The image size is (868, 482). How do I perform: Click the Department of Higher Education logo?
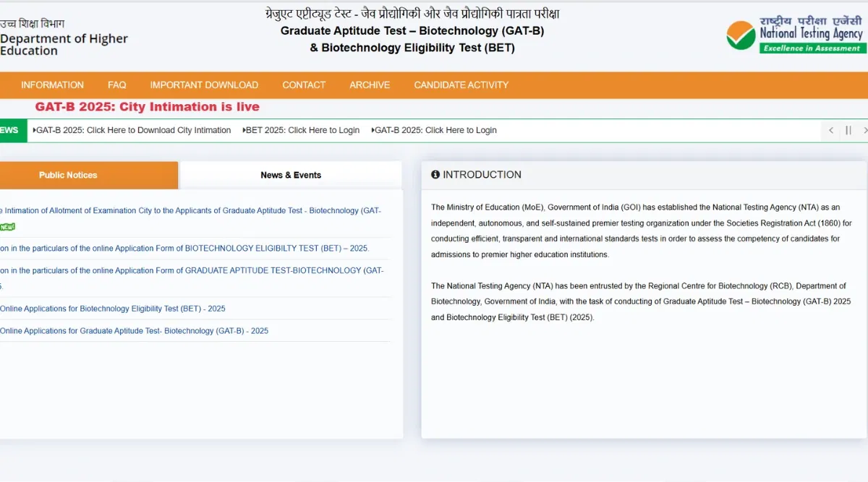point(64,39)
